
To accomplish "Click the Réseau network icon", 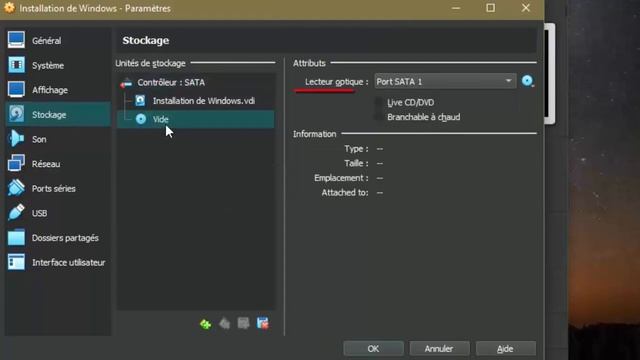I will coord(16,163).
